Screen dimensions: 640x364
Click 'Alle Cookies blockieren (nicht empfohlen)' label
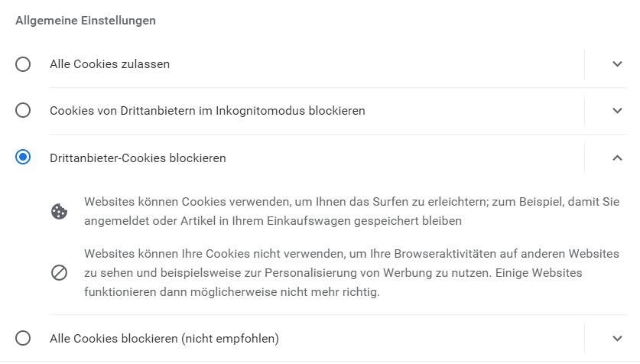[164, 338]
